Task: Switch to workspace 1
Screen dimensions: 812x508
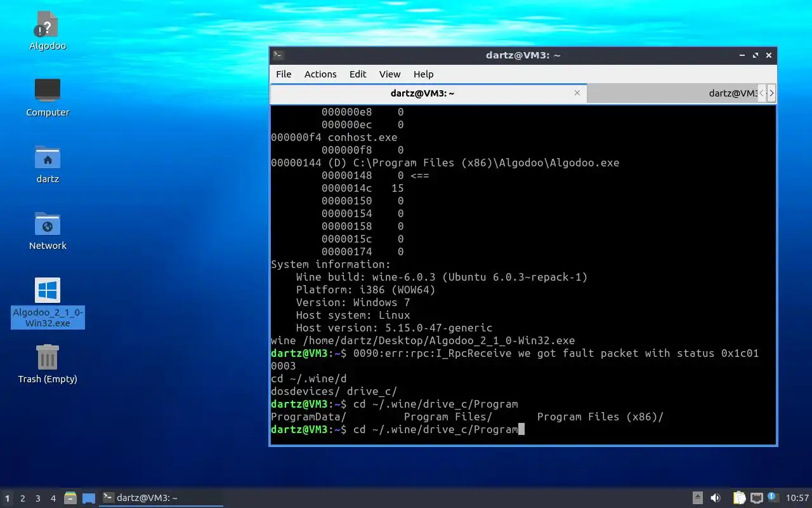Action: [x=8, y=498]
